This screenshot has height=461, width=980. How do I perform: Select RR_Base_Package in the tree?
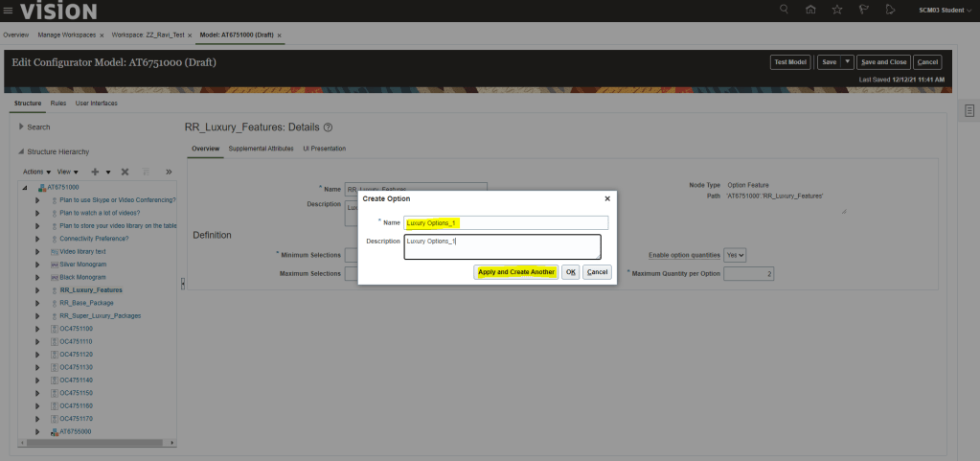point(86,302)
